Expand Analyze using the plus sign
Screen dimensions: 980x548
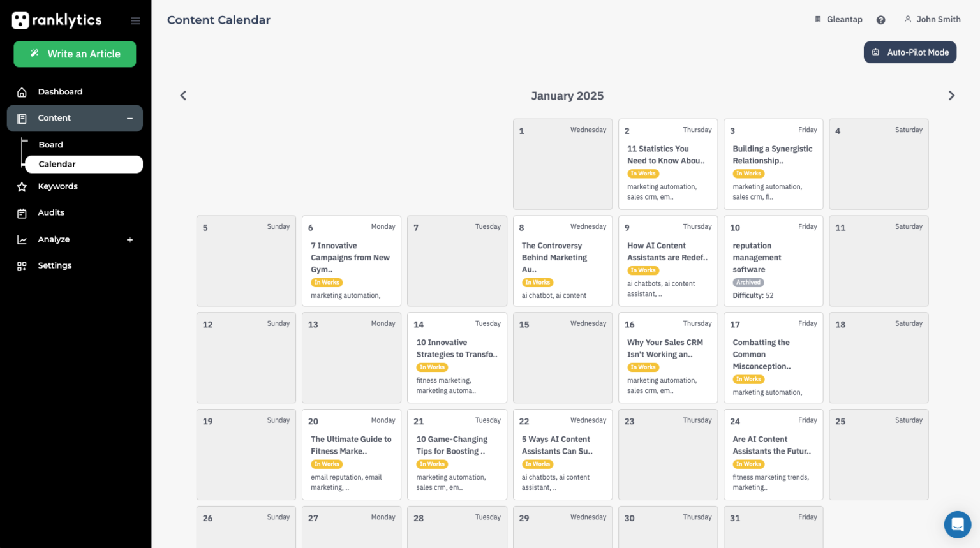click(130, 239)
